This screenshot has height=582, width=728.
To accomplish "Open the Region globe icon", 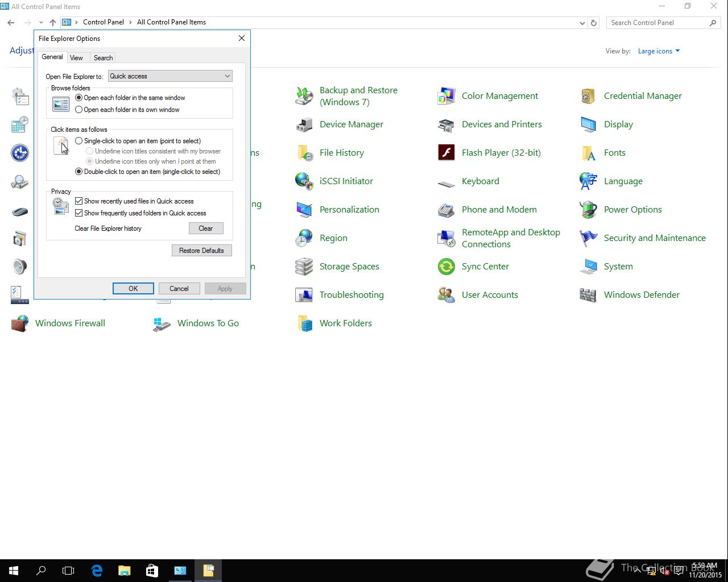I will point(304,238).
